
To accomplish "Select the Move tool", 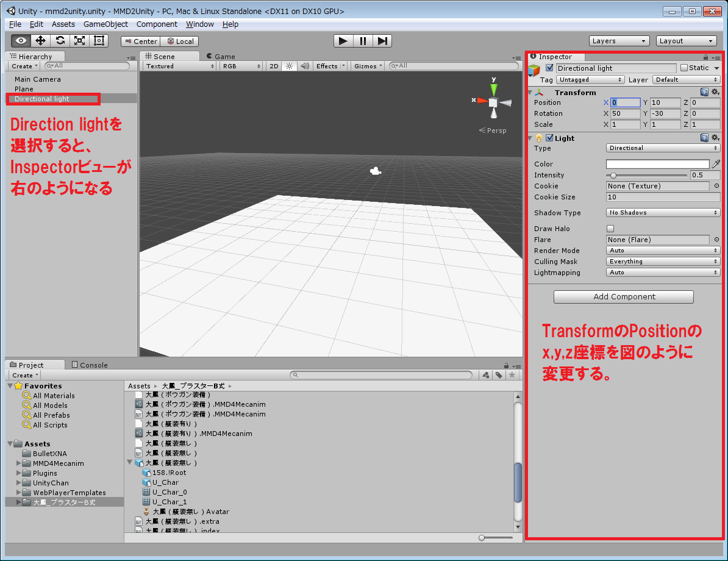I will pos(40,41).
